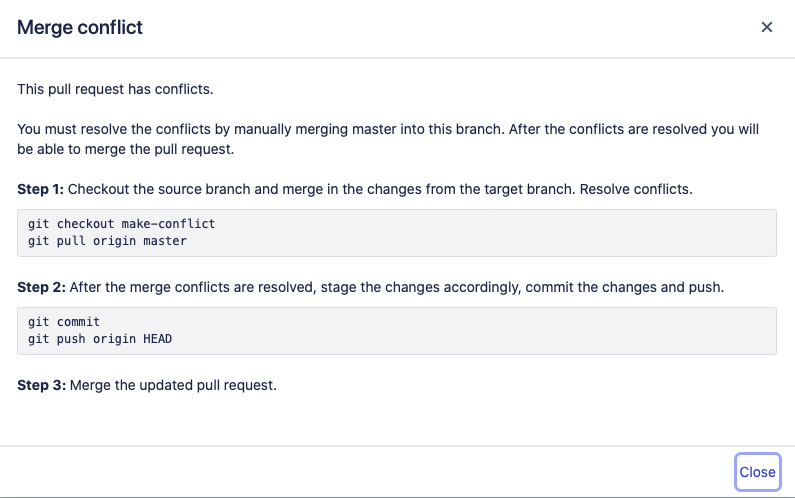Click the Close button
The width and height of the screenshot is (795, 498).
[757, 472]
